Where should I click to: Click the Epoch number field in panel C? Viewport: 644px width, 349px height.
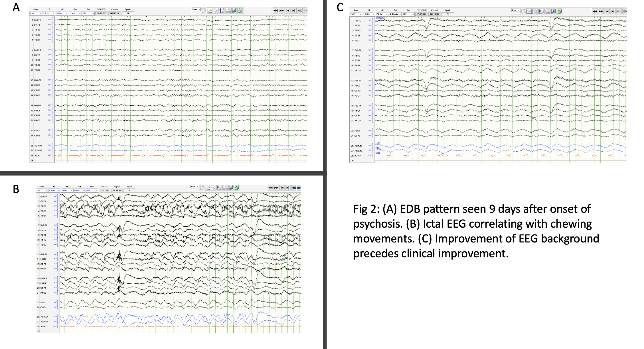coord(448,14)
